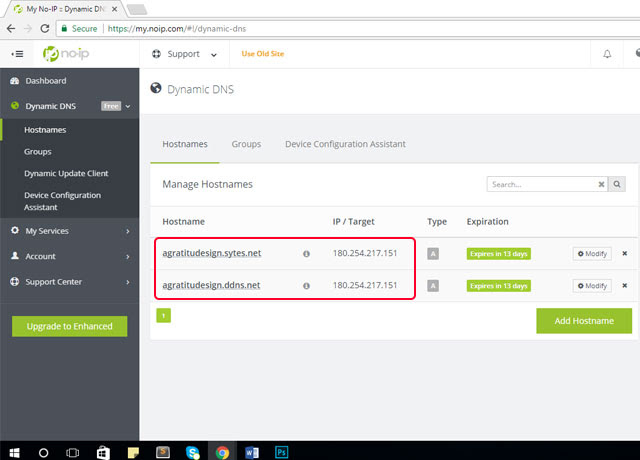The width and height of the screenshot is (640, 460).
Task: Open Sticky Notes from taskbar
Action: tap(133, 452)
